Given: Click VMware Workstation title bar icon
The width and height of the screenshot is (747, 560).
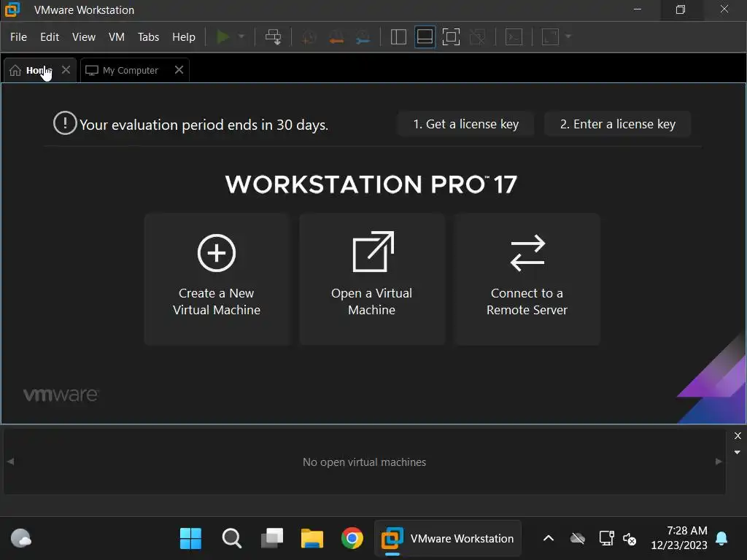Looking at the screenshot, I should (x=12, y=9).
